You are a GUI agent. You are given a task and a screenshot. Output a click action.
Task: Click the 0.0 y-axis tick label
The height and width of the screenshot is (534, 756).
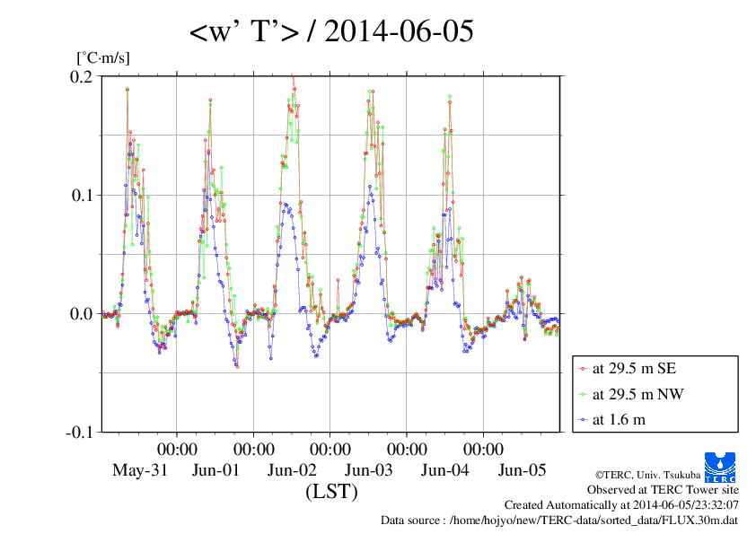82,313
